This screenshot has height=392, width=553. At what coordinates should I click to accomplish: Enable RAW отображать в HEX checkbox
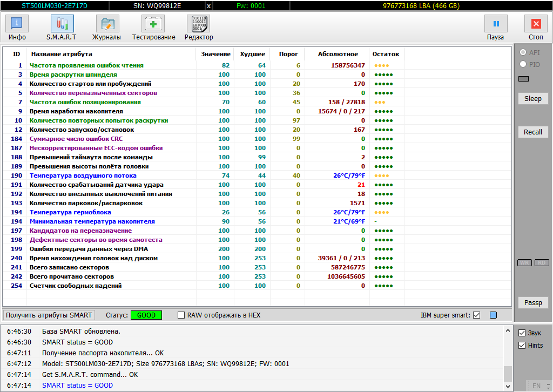[x=181, y=315]
